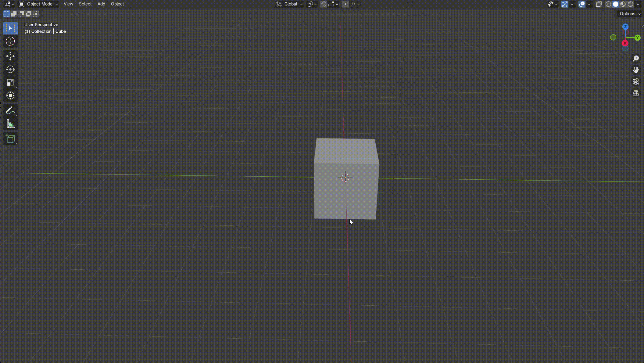Switch to Wireframe viewport shading
Image resolution: width=644 pixels, height=363 pixels.
608,4
